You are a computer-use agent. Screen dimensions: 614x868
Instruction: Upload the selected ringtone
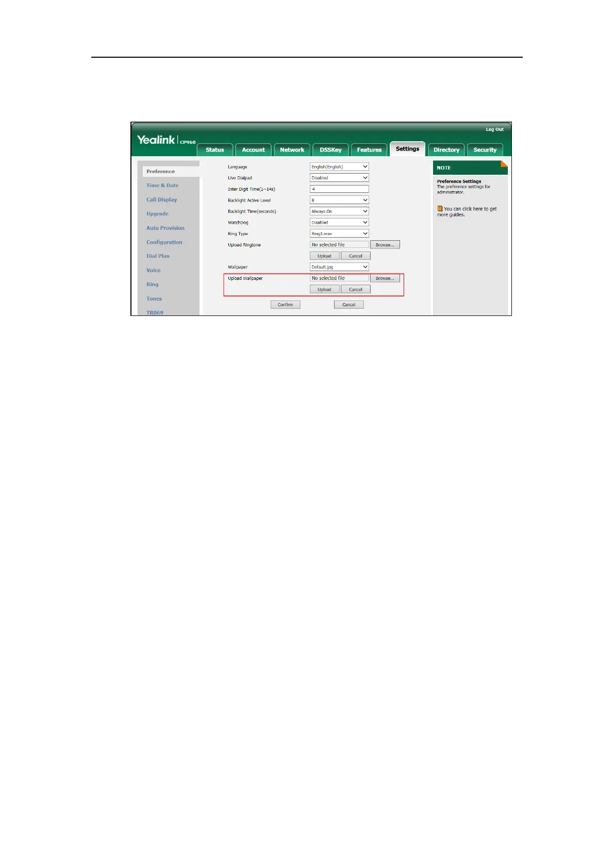(324, 256)
